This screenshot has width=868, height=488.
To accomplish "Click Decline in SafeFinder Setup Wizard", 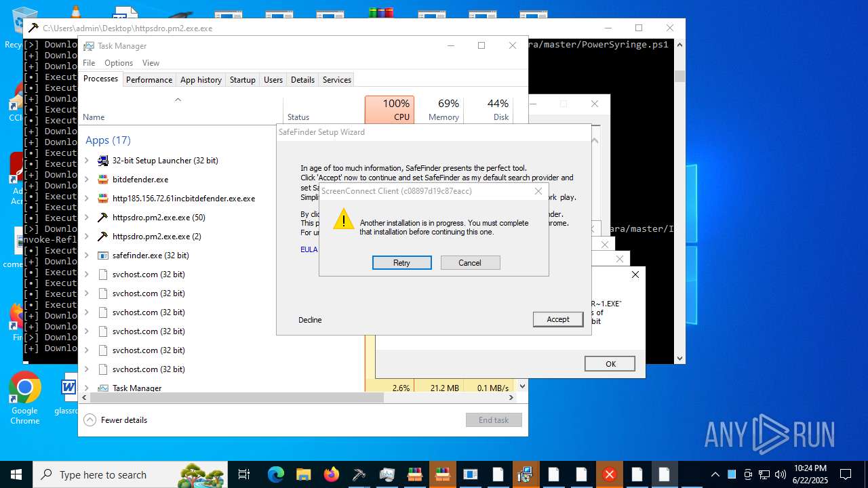I will pyautogui.click(x=310, y=320).
